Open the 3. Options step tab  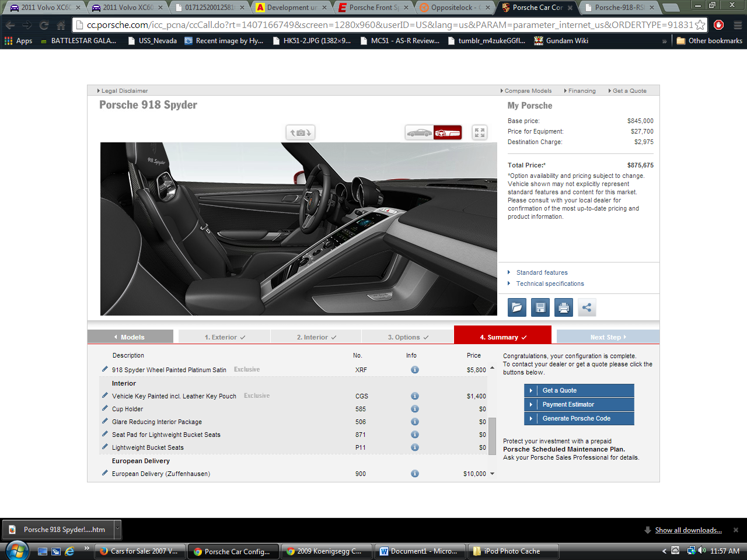(408, 337)
